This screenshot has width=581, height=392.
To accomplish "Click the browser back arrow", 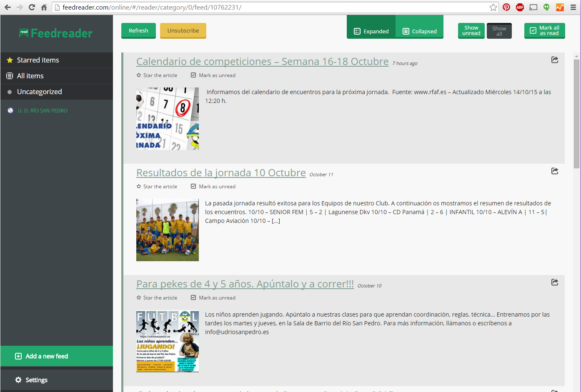I will click(8, 7).
